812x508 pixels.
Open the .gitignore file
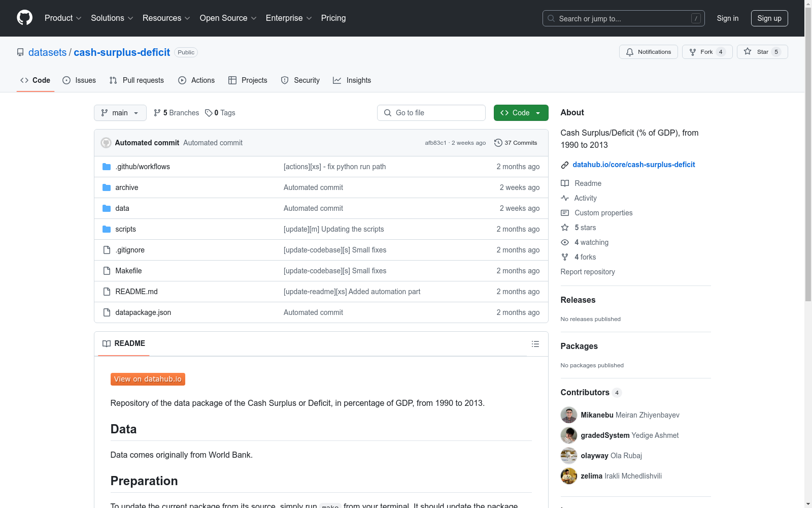point(130,250)
